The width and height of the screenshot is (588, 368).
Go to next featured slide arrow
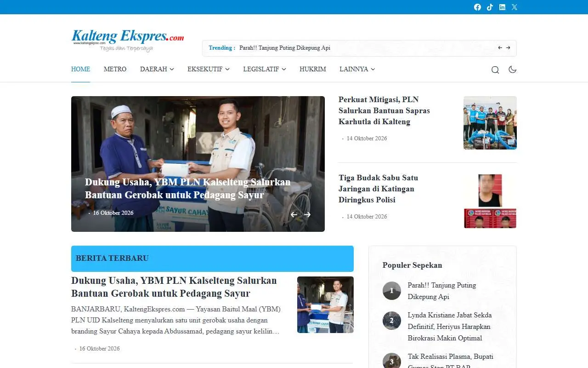pos(307,214)
